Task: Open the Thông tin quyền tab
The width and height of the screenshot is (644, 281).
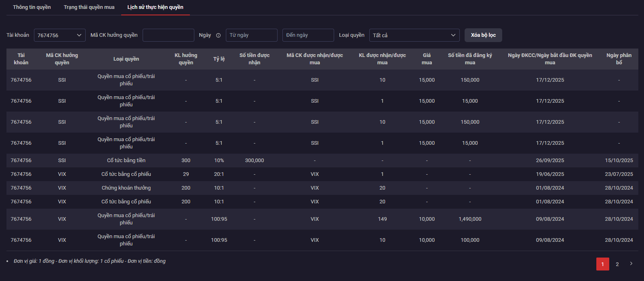Action: pyautogui.click(x=32, y=7)
